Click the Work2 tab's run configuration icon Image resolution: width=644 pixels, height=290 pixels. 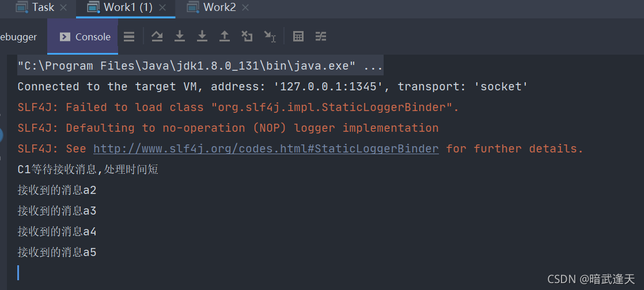click(193, 7)
